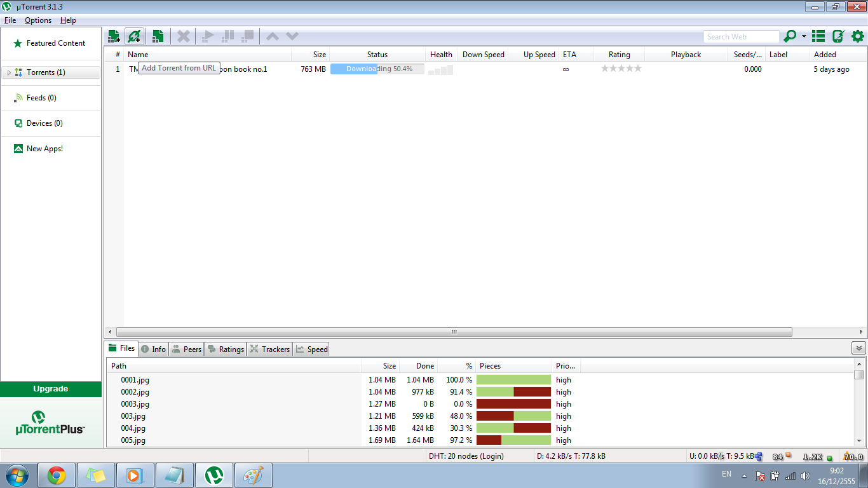Screen dimensions: 868x488
Task: Sort files by the Path column header
Action: click(234, 366)
